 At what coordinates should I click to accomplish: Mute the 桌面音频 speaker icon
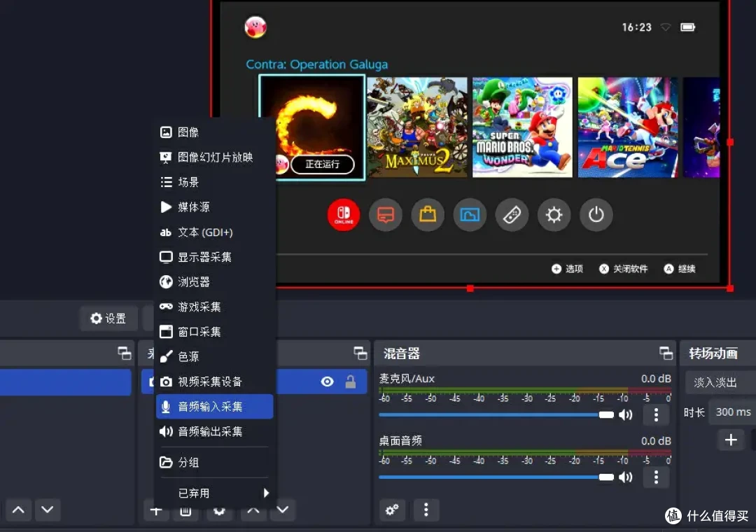625,477
